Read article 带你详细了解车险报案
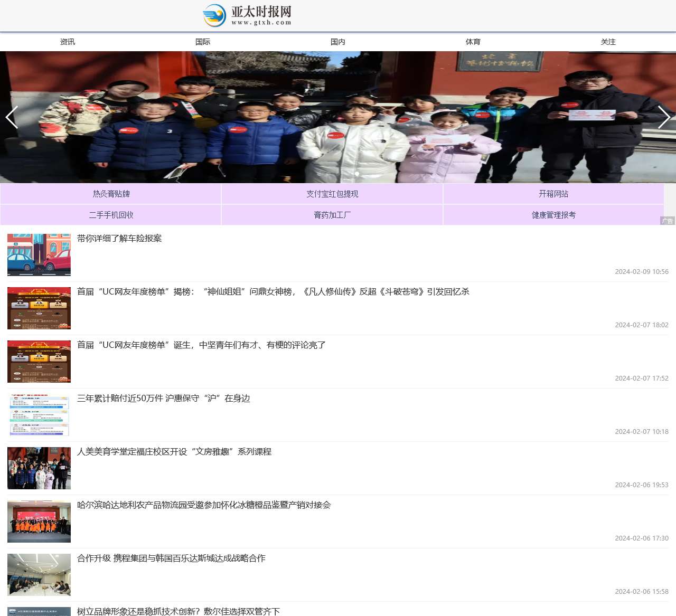676x616 pixels. tap(119, 239)
